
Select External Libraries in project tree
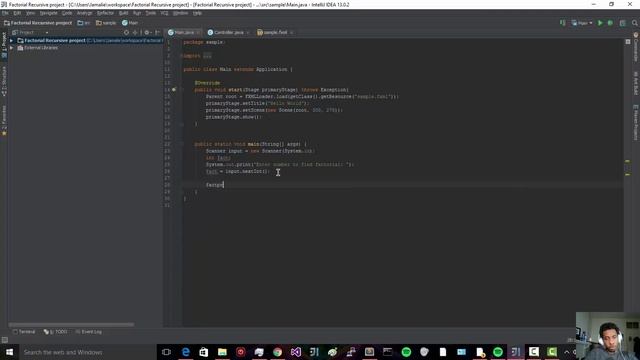41,48
